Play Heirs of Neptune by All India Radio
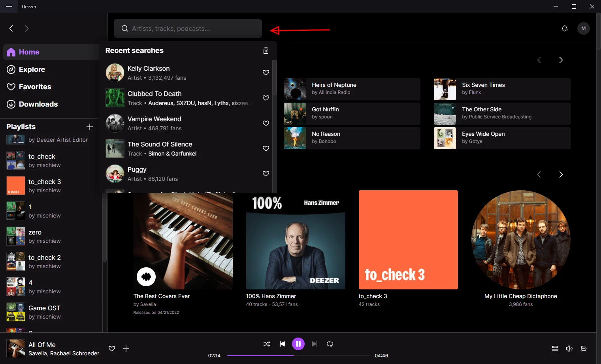The image size is (601, 364). [x=352, y=89]
